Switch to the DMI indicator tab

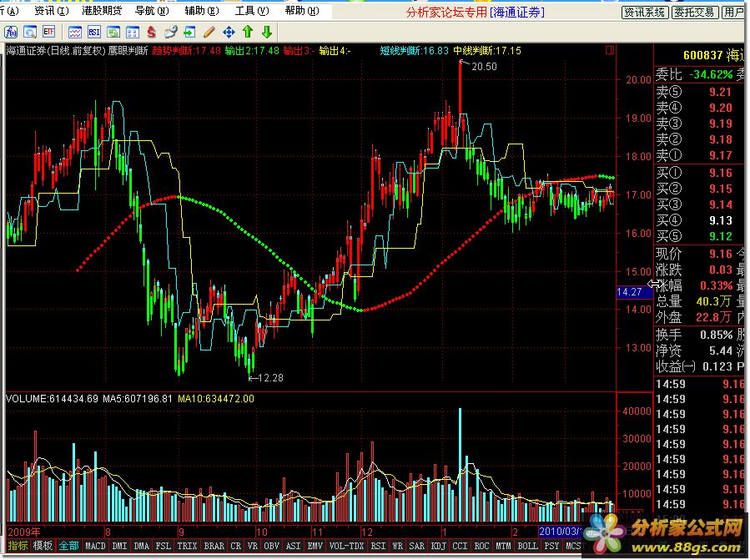[119, 546]
